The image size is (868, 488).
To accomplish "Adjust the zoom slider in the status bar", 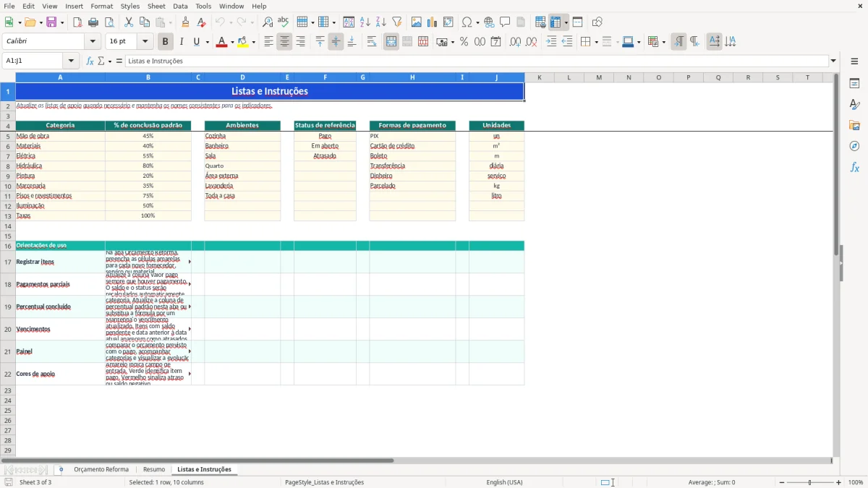I will pyautogui.click(x=809, y=482).
